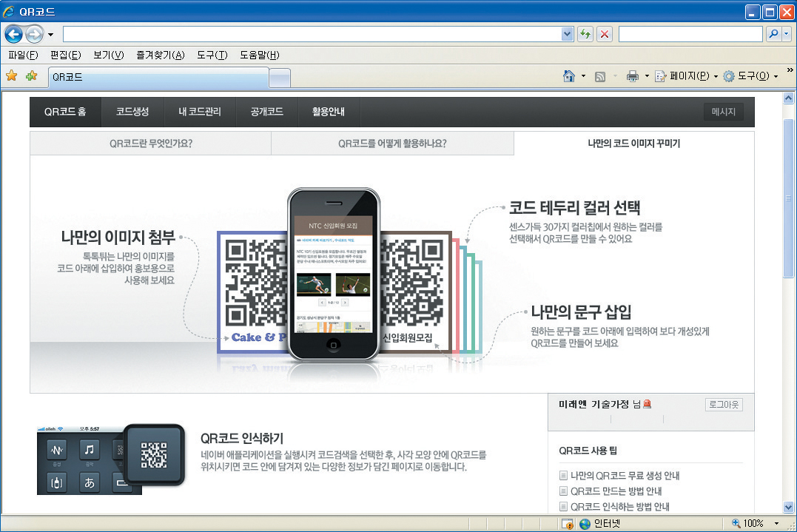Open the 즐겨찾기(A) menu

160,55
